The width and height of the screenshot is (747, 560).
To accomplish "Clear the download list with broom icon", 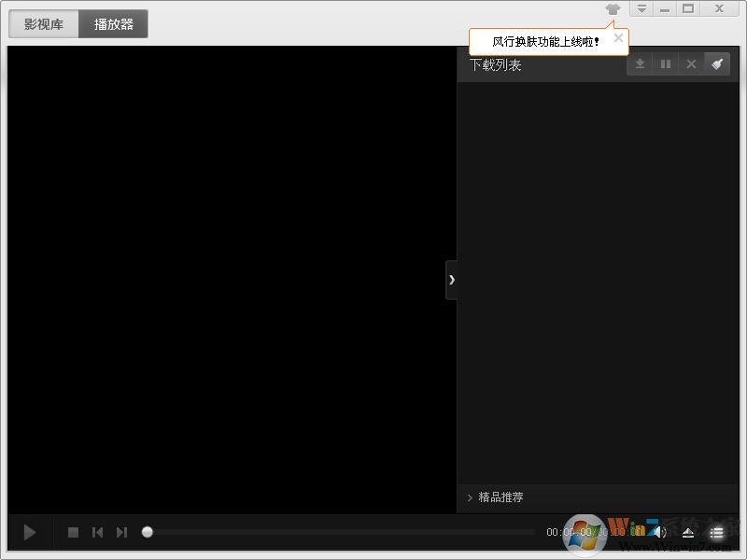I will (x=716, y=64).
